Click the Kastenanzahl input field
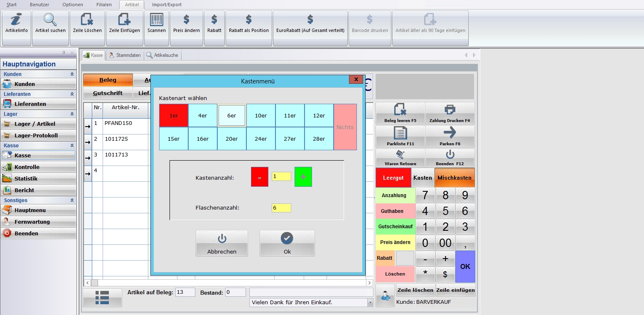This screenshot has width=644, height=315. pyautogui.click(x=281, y=176)
